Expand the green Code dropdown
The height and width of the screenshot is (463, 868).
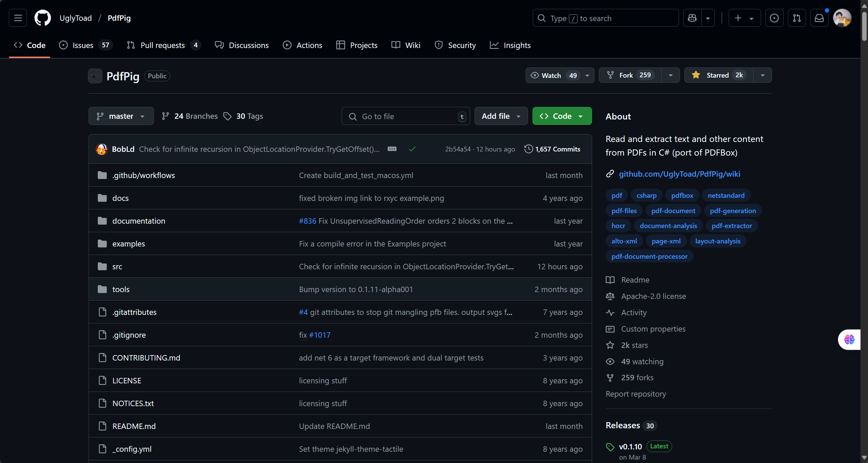coord(562,116)
